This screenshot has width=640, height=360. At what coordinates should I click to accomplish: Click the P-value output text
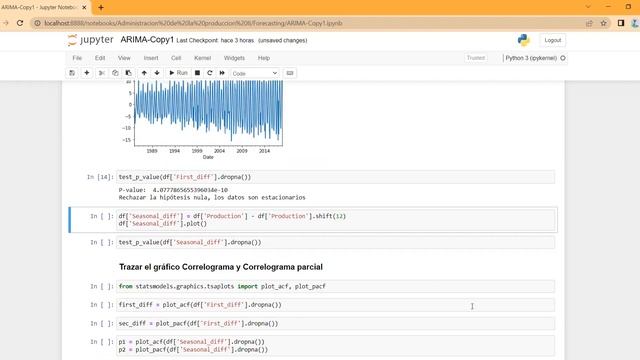click(173, 190)
